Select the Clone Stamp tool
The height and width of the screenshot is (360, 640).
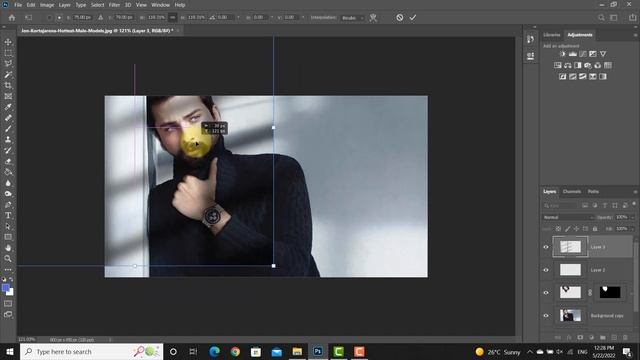[x=8, y=140]
